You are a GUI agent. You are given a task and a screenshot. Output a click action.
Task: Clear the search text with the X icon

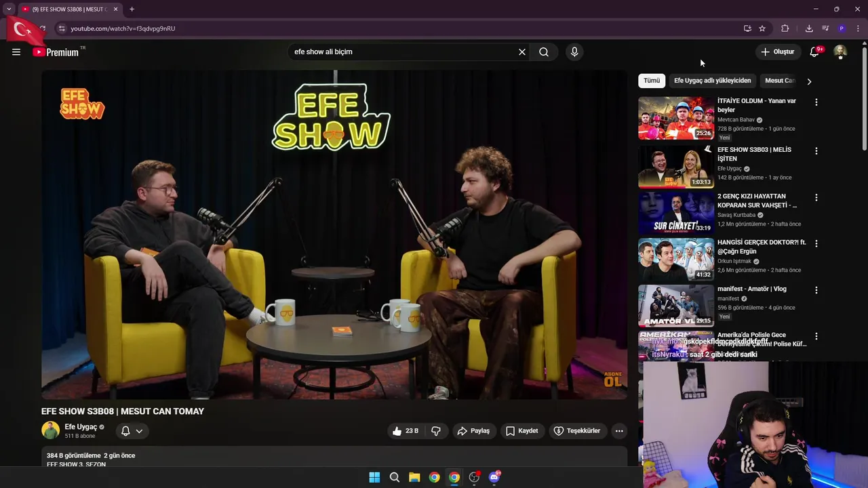click(522, 52)
